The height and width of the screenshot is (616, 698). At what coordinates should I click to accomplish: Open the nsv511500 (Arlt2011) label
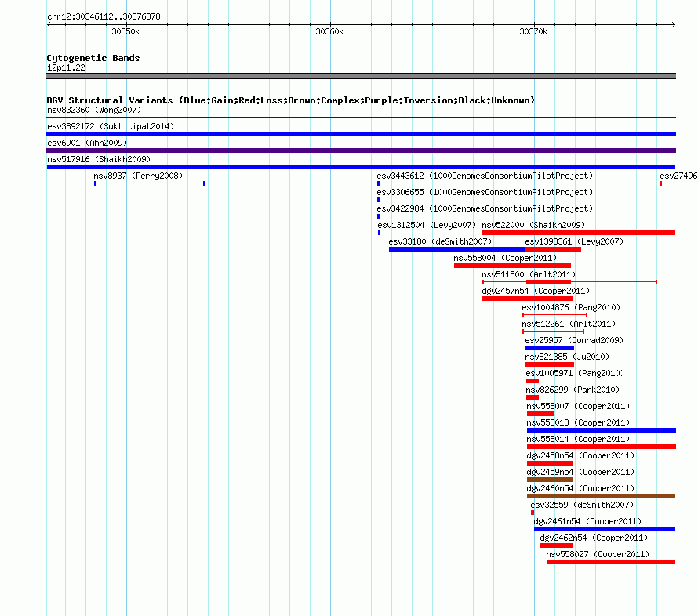coord(529,274)
